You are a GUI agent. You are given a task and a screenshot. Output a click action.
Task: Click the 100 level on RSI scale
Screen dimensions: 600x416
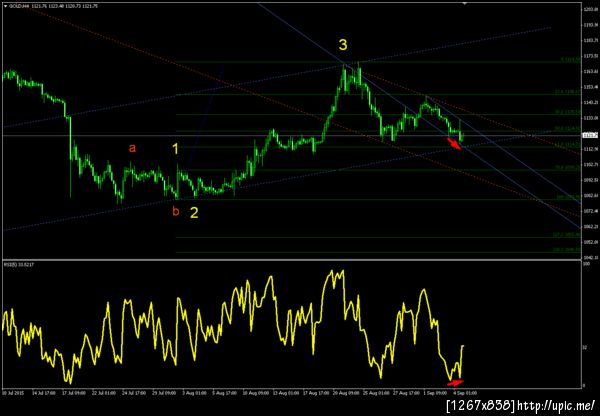pyautogui.click(x=585, y=264)
